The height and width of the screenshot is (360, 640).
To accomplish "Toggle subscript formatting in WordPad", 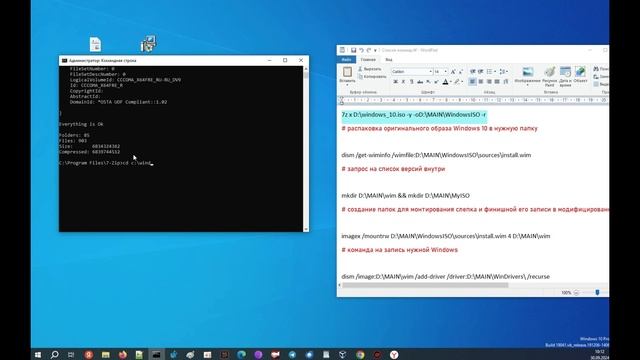I will pos(428,82).
